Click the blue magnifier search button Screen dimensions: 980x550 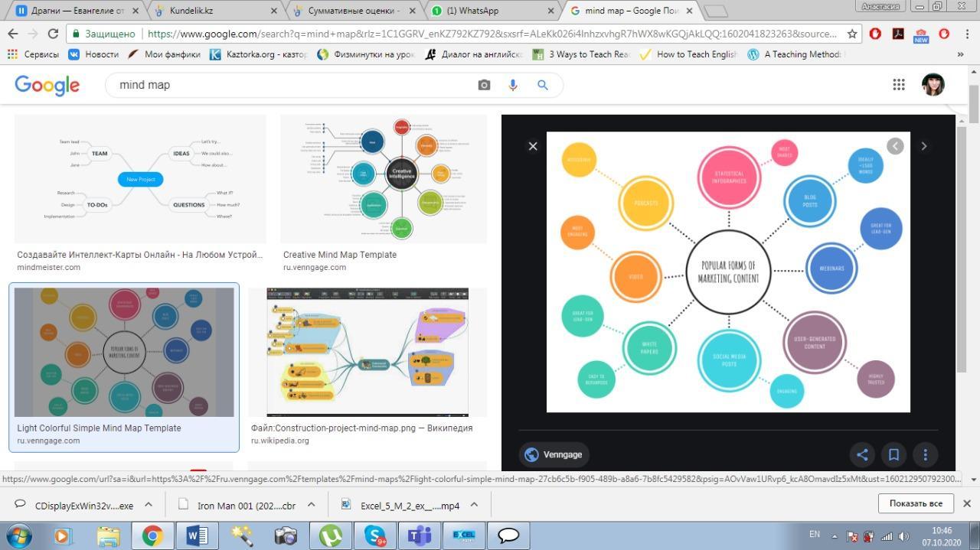[x=543, y=85]
